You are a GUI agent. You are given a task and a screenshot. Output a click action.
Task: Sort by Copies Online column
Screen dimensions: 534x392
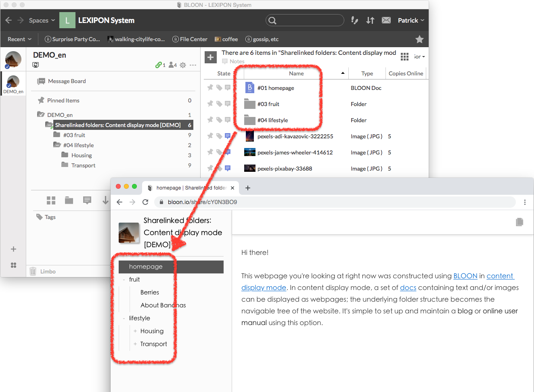(406, 73)
